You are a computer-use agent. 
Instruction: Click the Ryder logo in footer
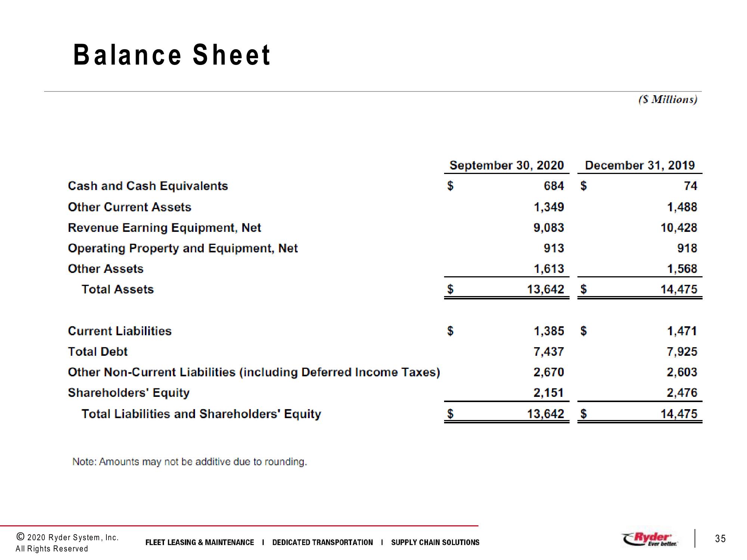[650, 539]
